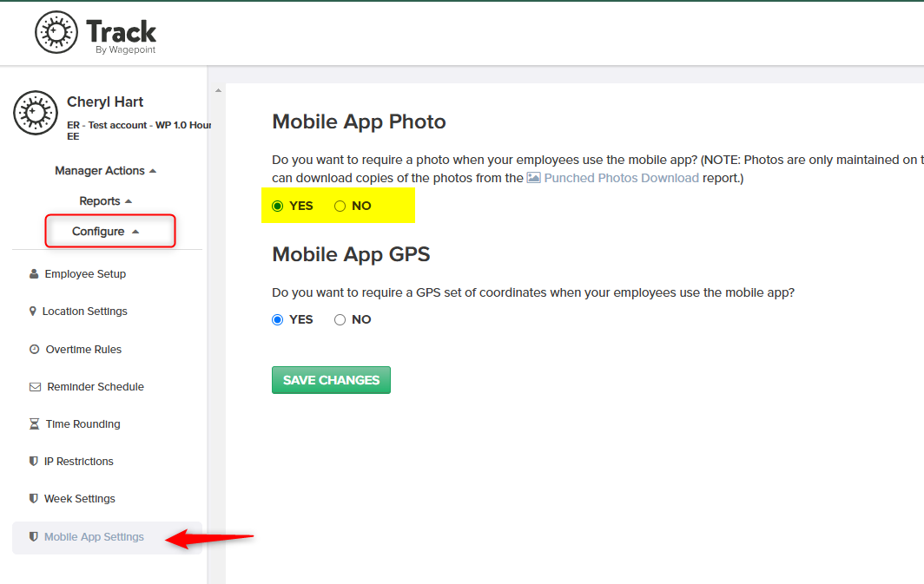This screenshot has width=924, height=584.
Task: Open the Punched Photos Download report link
Action: [x=621, y=178]
